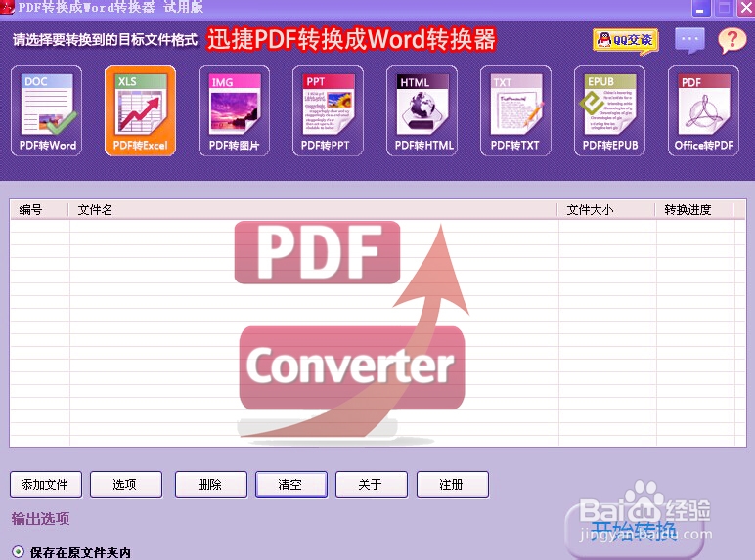
Task: Sort by 文件名 column header
Action: click(x=313, y=210)
